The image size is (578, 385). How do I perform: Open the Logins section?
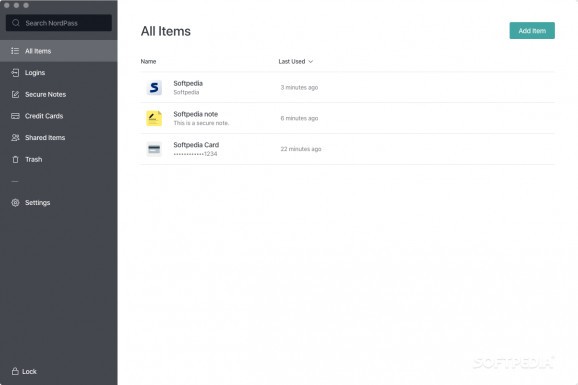tap(35, 73)
